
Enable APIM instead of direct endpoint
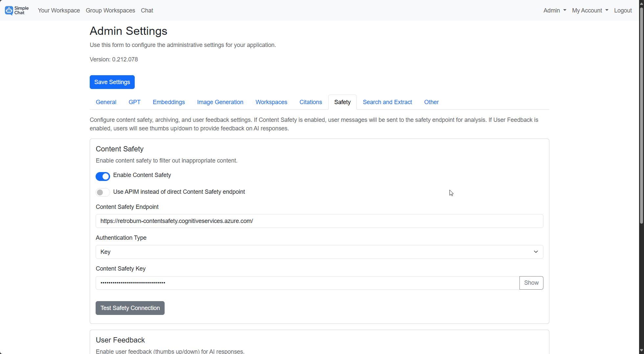pos(103,192)
